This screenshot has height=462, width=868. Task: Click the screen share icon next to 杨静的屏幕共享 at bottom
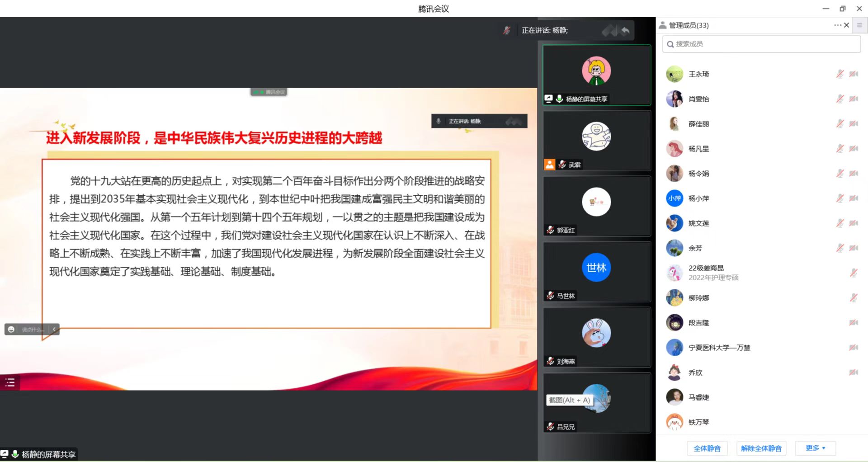coord(5,454)
